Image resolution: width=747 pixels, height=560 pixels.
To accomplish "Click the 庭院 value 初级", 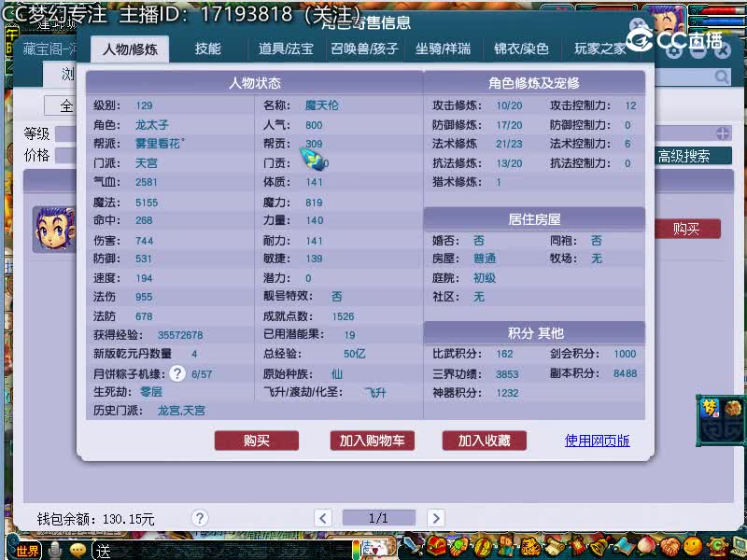I will [485, 278].
